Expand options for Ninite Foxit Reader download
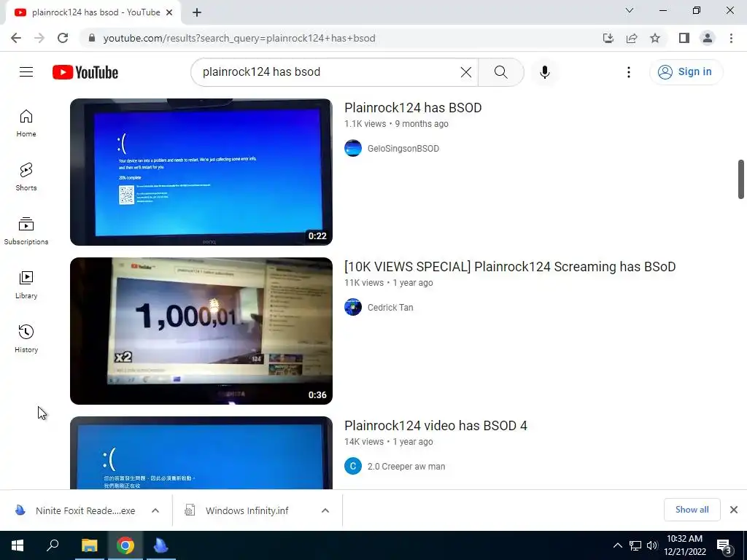 (x=155, y=510)
